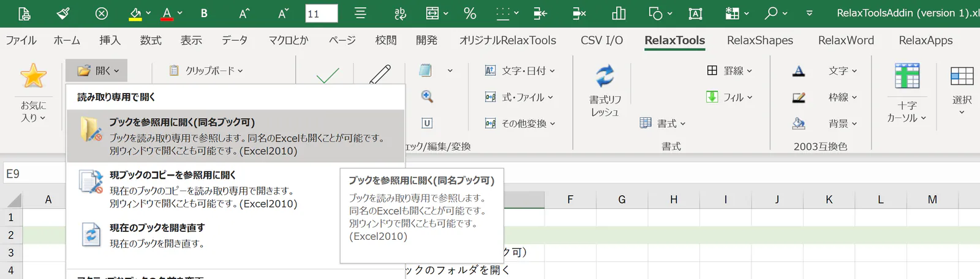
Task: Click the font size box showing 11
Action: click(x=322, y=13)
